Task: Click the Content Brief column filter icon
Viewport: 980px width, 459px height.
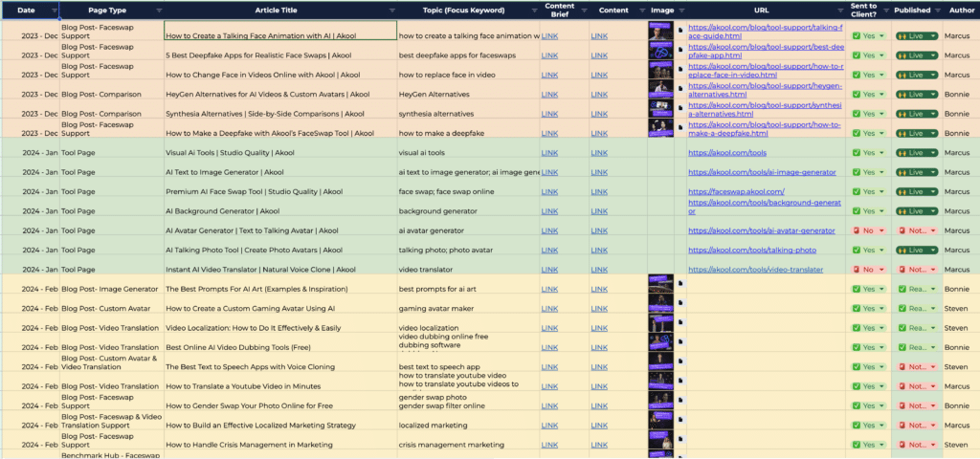Action: pyautogui.click(x=585, y=11)
